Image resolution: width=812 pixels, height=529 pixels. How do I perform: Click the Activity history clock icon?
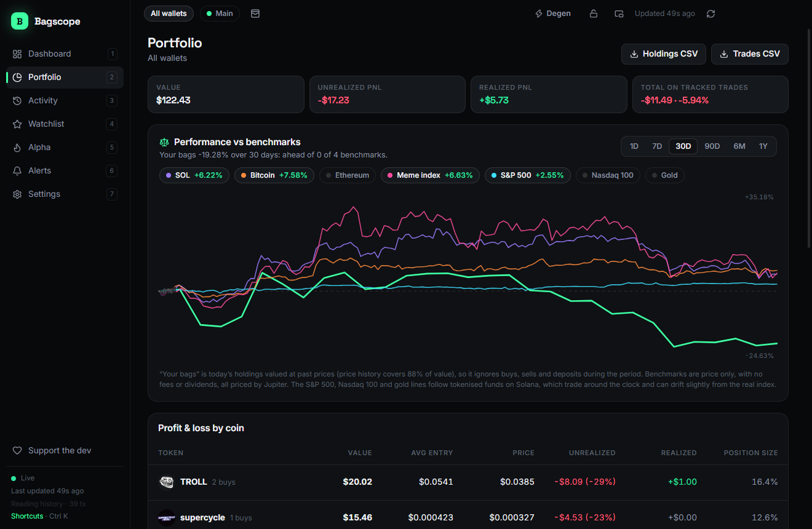click(17, 101)
